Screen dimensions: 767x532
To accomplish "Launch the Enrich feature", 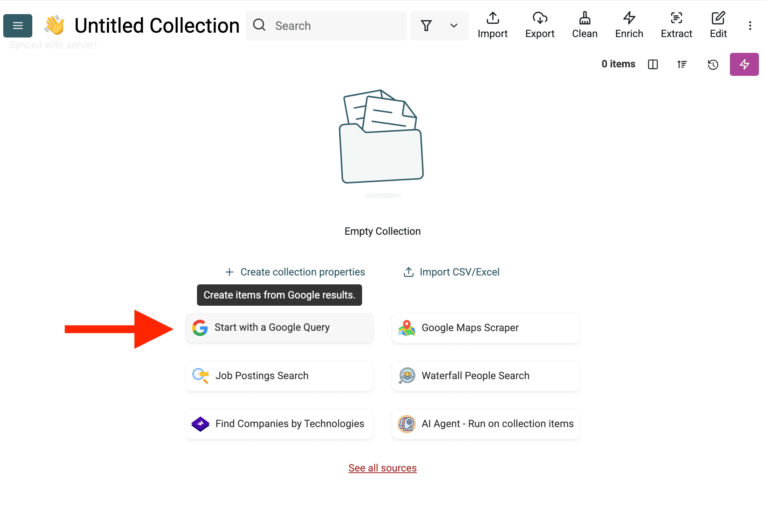I will click(x=629, y=25).
